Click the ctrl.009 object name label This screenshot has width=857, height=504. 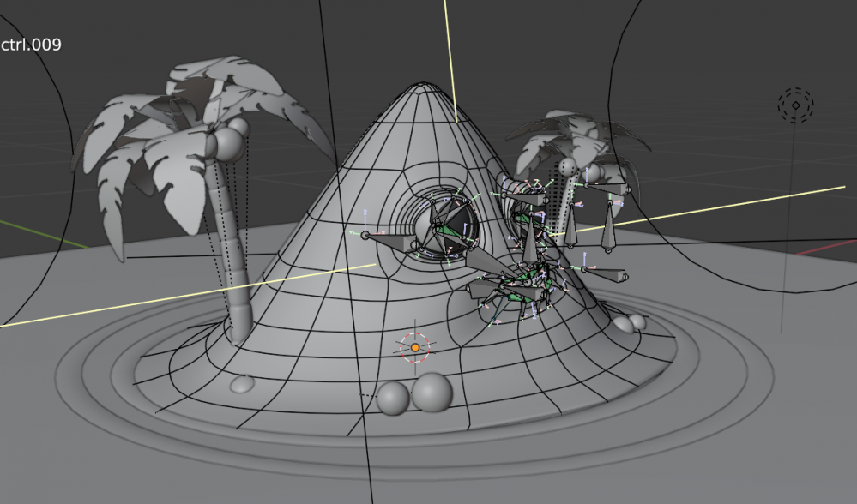coord(31,45)
